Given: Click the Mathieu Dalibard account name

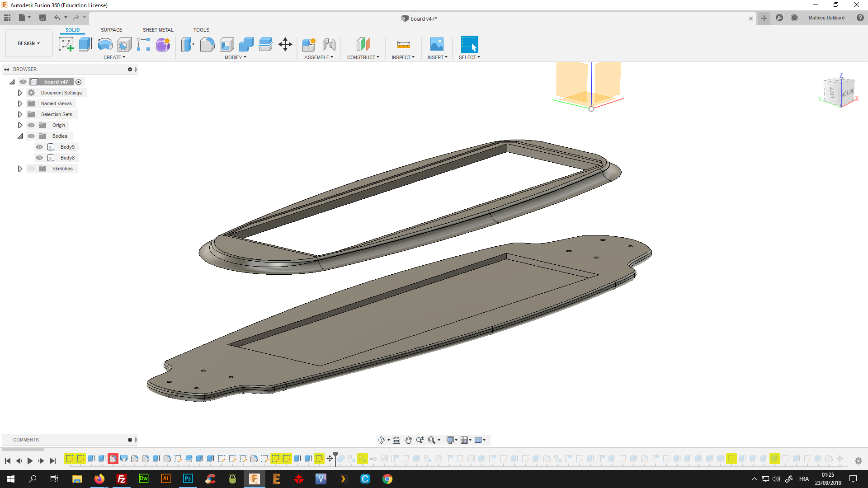Looking at the screenshot, I should pos(826,18).
